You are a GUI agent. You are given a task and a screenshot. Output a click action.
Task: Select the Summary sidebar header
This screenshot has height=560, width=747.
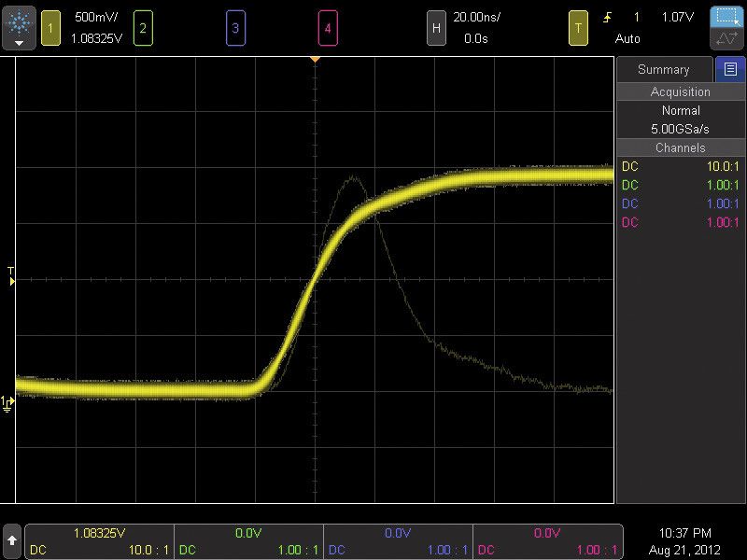click(x=663, y=69)
